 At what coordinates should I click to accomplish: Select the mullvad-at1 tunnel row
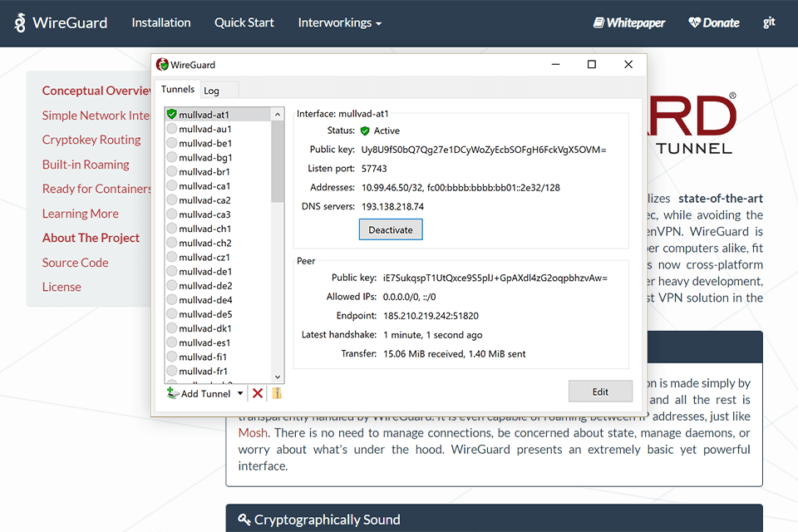coord(219,115)
